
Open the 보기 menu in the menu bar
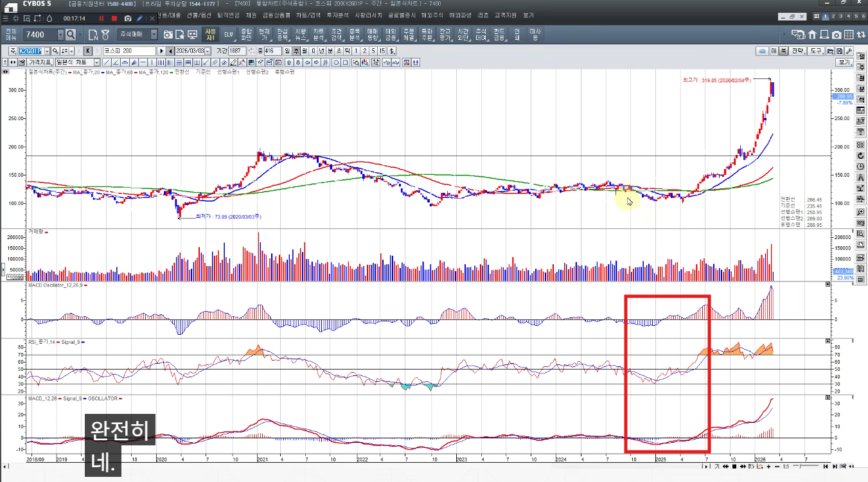(529, 15)
